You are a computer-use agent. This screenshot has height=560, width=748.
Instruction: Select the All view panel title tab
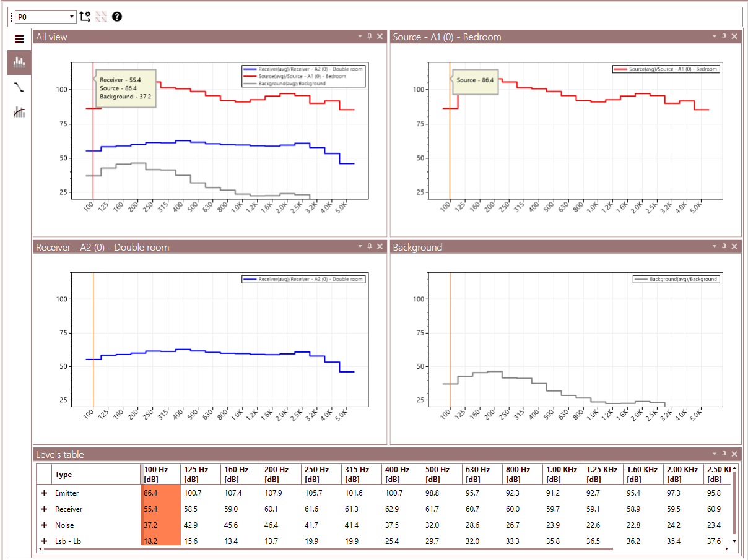point(52,37)
